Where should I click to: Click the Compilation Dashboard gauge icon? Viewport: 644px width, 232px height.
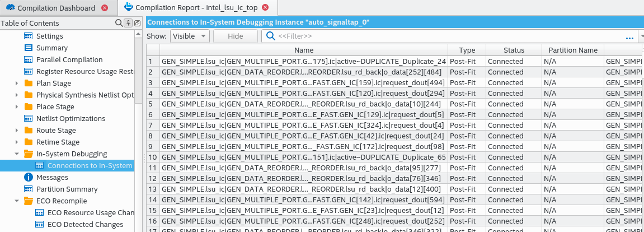(10, 8)
